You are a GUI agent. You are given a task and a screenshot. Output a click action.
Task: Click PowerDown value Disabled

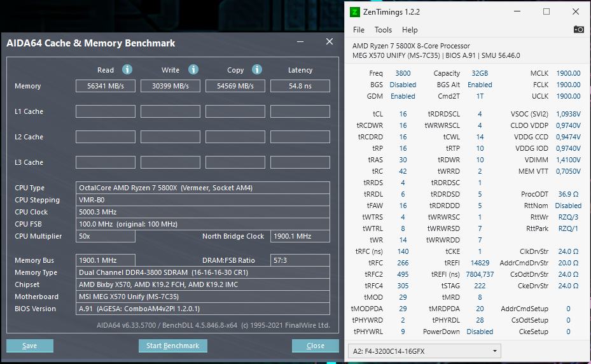coord(480,332)
